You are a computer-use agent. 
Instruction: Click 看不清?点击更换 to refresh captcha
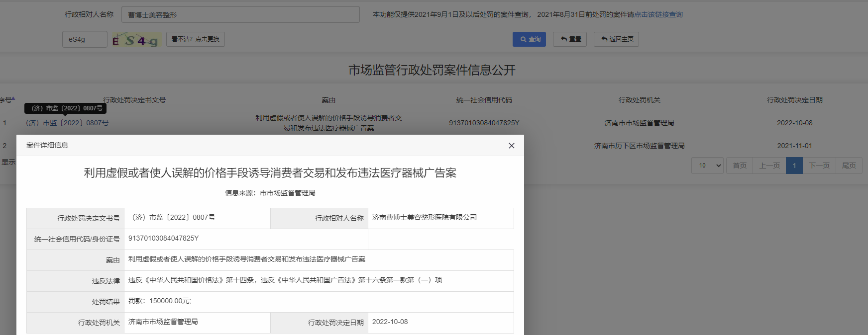[x=195, y=39]
